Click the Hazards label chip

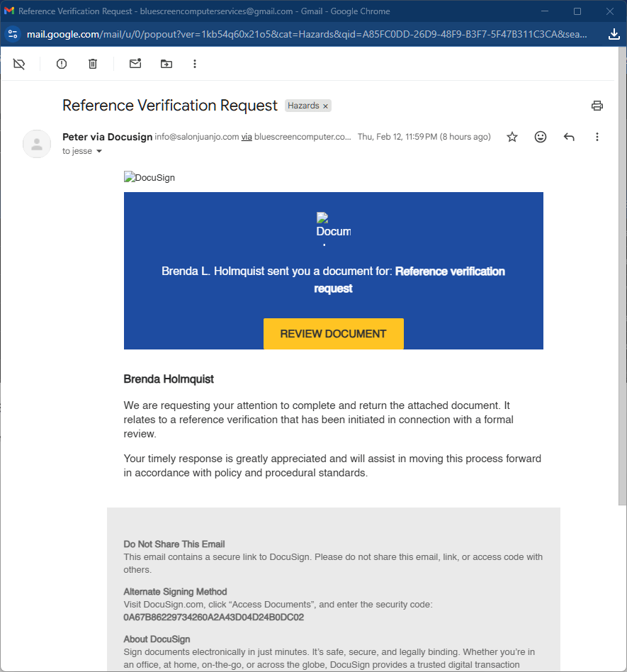pos(303,106)
